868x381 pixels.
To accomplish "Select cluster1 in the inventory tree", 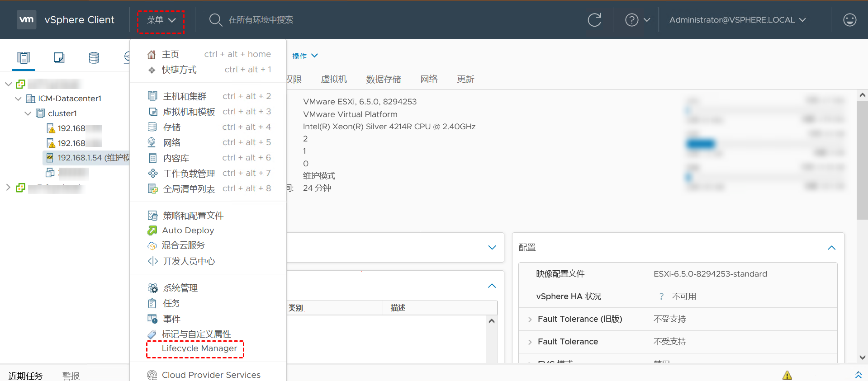I will (62, 113).
